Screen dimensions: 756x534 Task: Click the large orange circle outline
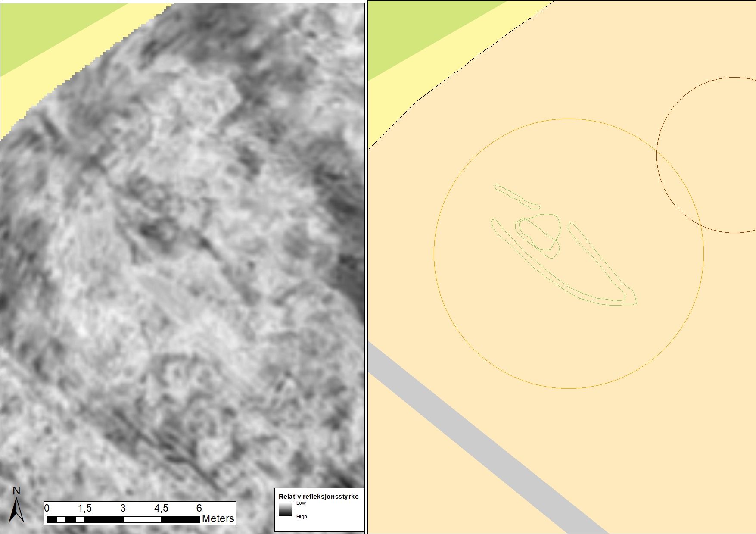(434, 254)
